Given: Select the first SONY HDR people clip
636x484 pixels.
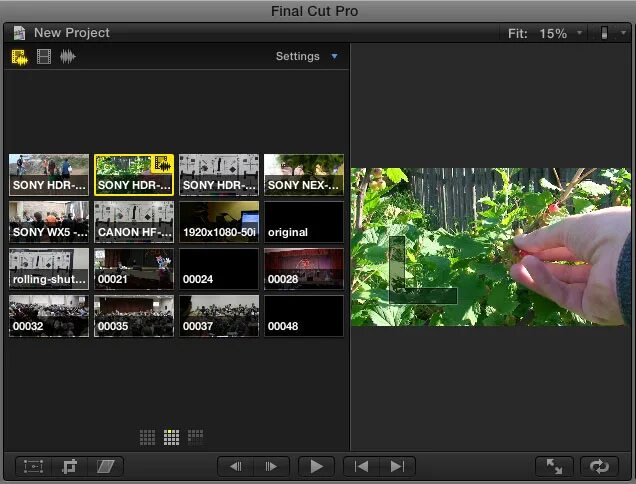Looking at the screenshot, I should tap(49, 174).
